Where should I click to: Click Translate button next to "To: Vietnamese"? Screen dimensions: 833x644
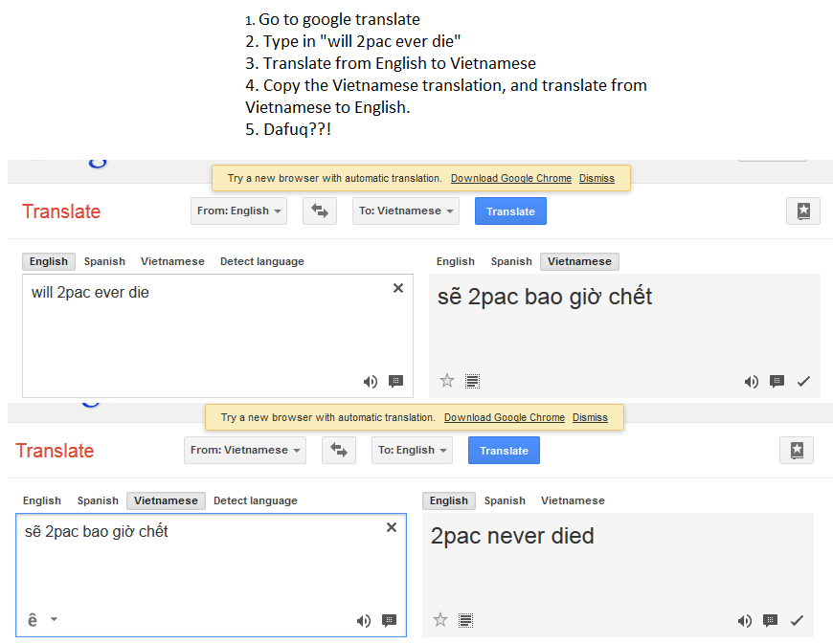(510, 211)
